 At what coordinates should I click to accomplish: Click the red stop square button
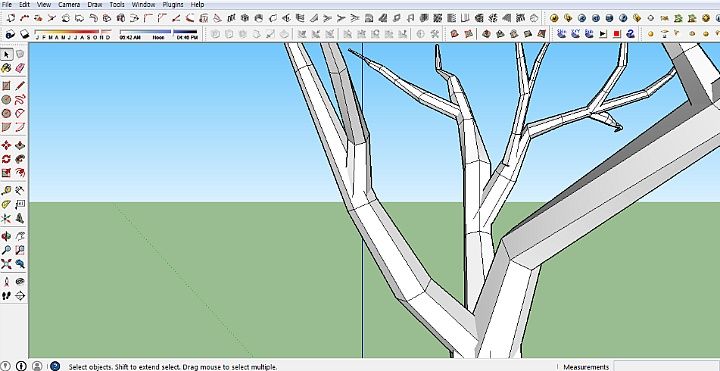click(617, 34)
